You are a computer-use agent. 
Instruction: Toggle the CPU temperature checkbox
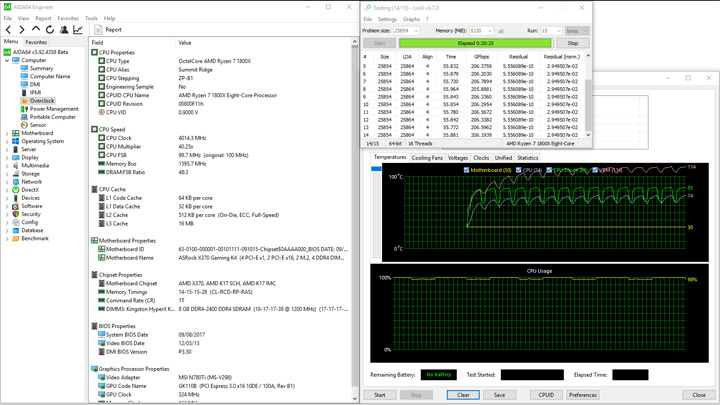pyautogui.click(x=518, y=170)
